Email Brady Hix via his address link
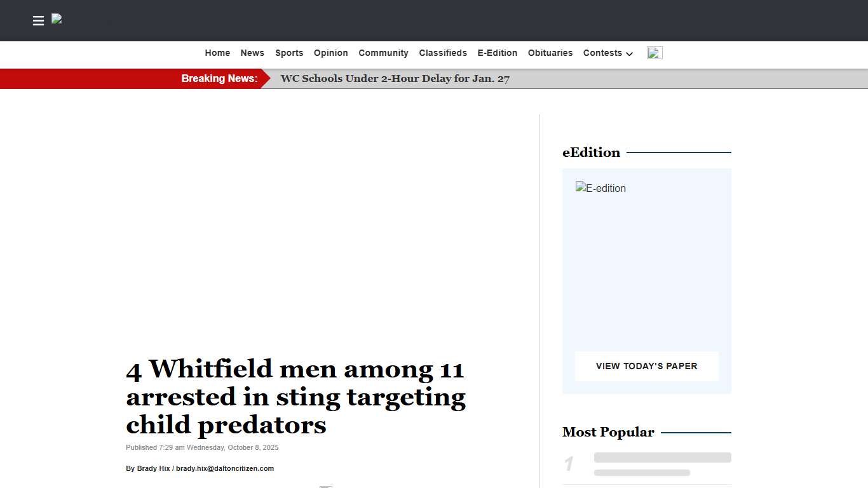 pos(224,468)
